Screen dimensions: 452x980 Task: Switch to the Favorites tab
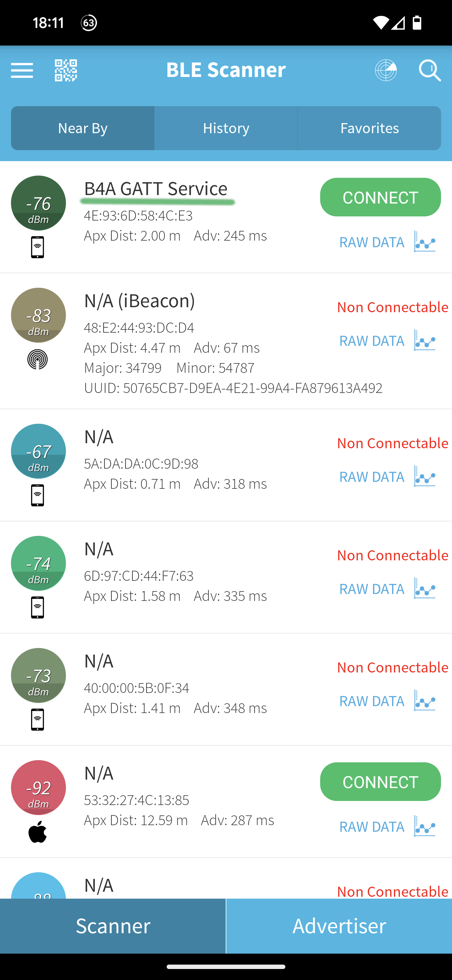(x=369, y=128)
